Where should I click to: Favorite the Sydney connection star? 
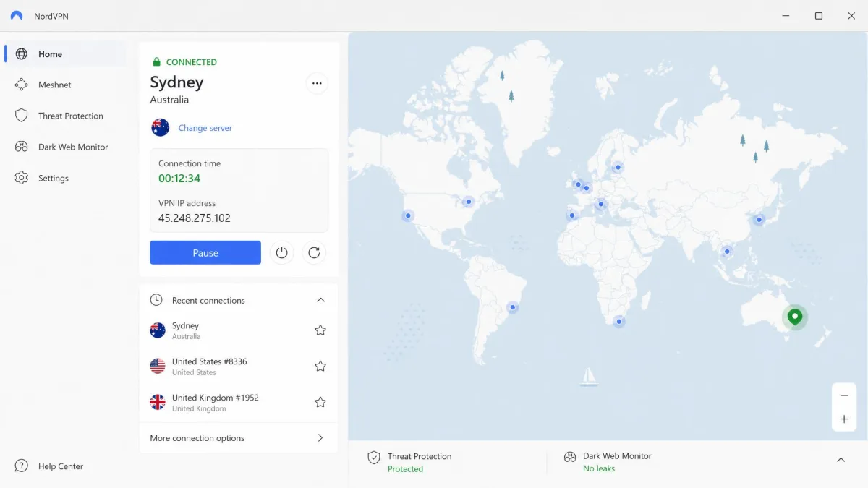320,330
